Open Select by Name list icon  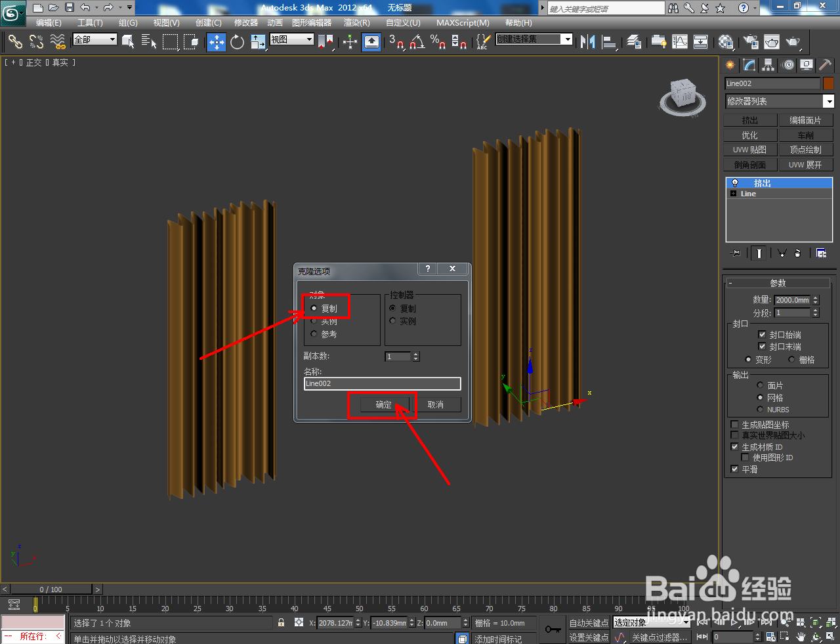pyautogui.click(x=149, y=41)
